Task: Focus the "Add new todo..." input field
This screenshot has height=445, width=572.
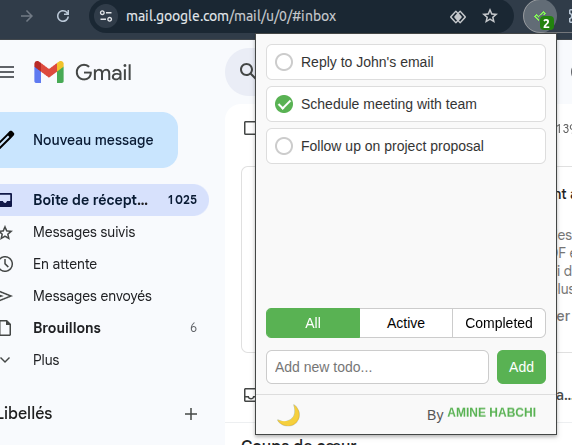Action: pyautogui.click(x=377, y=367)
